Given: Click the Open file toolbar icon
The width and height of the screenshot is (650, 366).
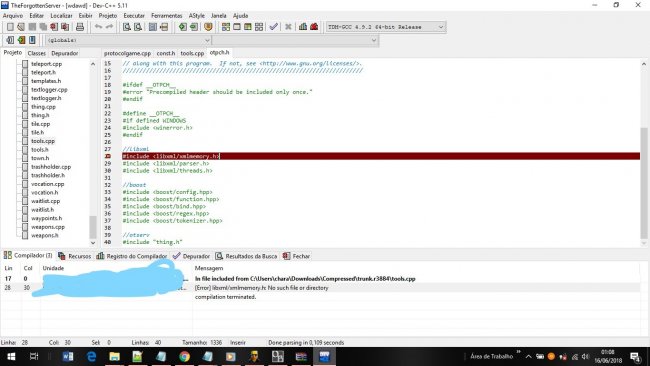Looking at the screenshot, I should tap(21, 27).
